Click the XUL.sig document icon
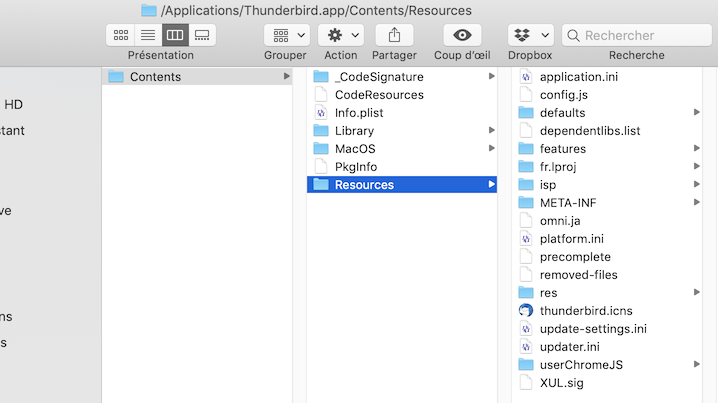This screenshot has width=718, height=403. [x=526, y=382]
